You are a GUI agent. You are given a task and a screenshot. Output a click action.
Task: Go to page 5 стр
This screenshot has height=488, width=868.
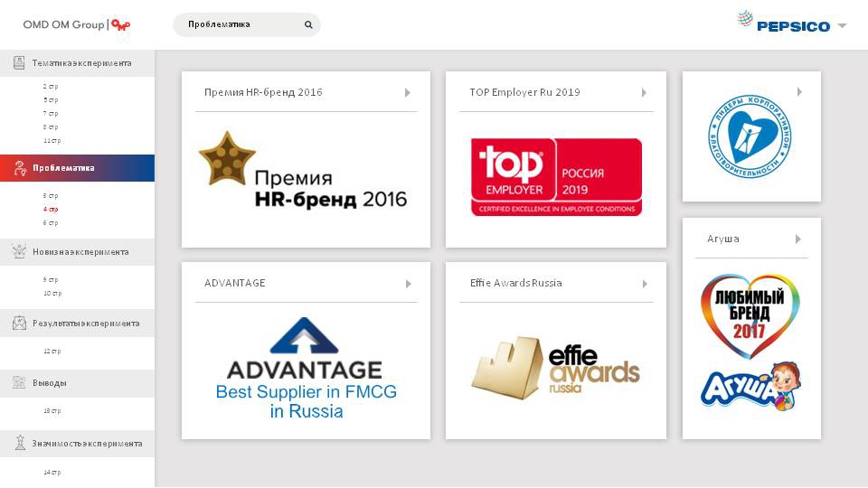(51, 100)
